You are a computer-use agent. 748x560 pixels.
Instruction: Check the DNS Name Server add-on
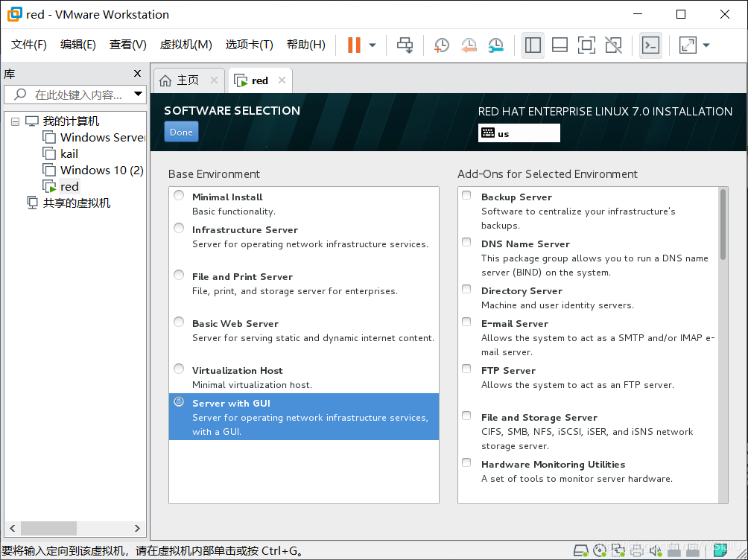coord(466,242)
